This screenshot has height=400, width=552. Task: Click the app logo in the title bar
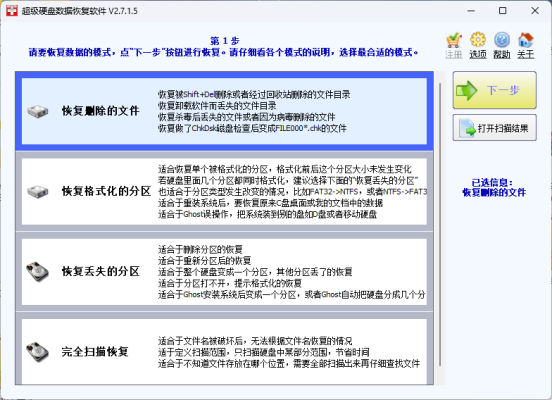(12, 11)
